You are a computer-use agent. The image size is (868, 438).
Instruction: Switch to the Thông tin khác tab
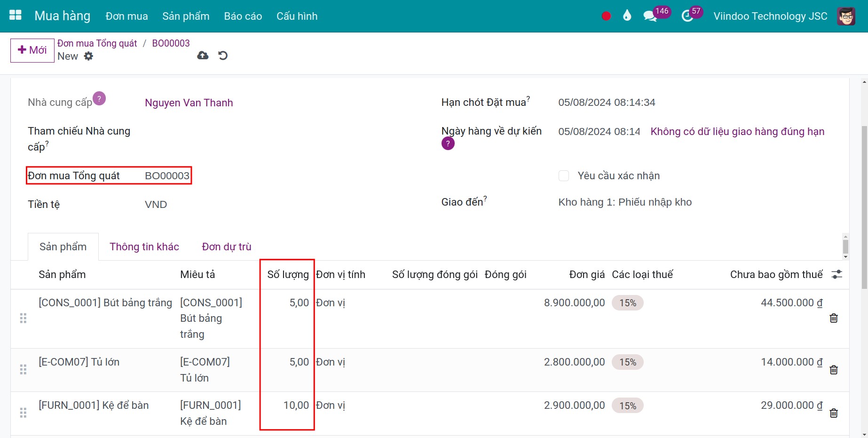144,247
